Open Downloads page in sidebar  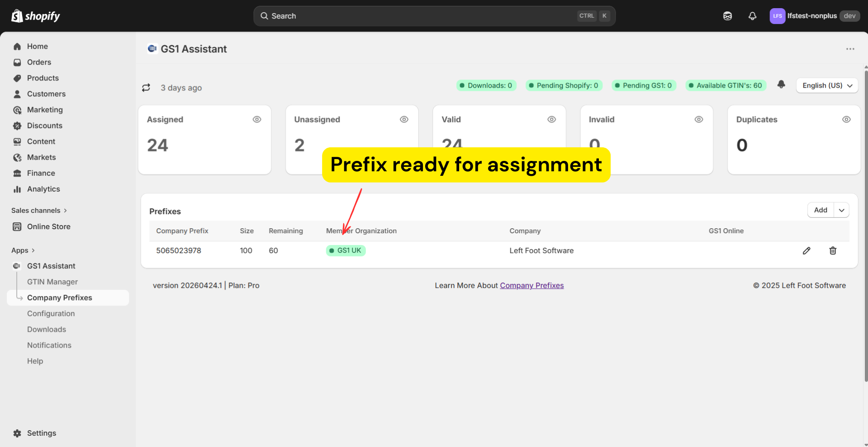47,329
